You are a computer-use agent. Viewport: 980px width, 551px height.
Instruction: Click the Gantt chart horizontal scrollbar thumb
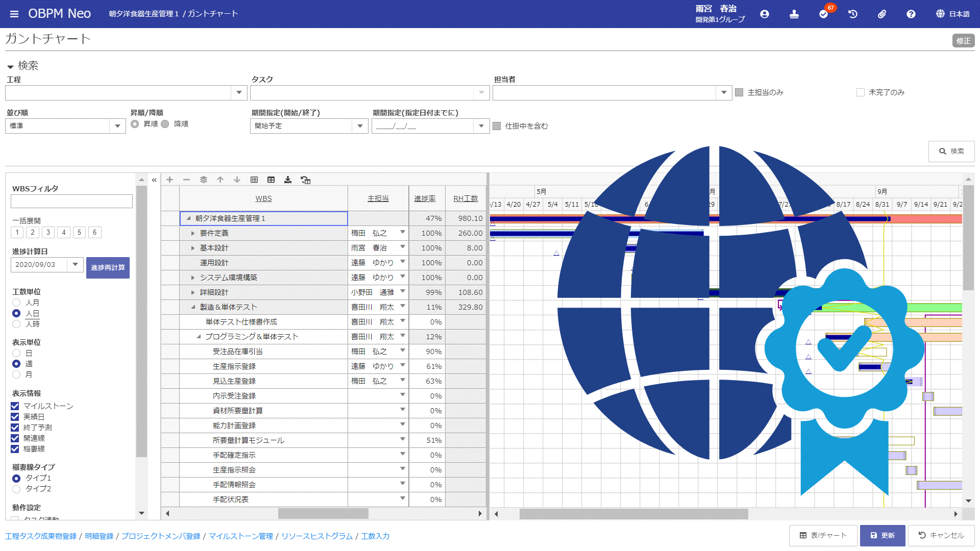point(633,514)
